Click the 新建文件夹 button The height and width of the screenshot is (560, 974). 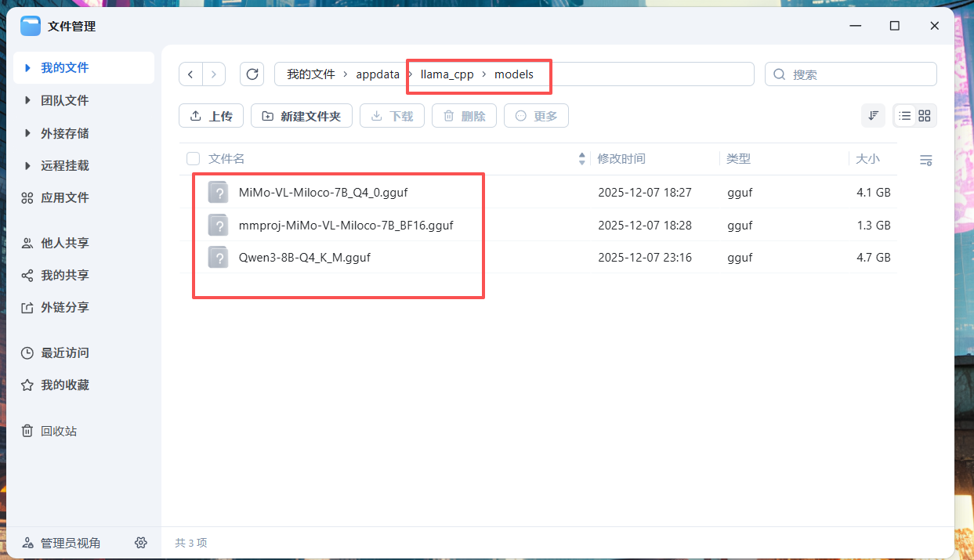point(302,116)
